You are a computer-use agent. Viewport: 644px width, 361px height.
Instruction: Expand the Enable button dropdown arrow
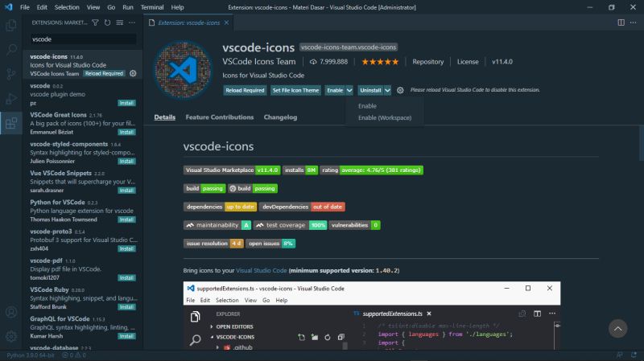tap(349, 90)
